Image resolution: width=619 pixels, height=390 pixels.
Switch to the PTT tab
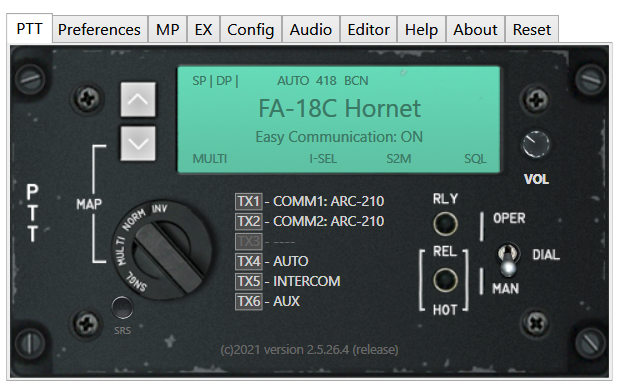coord(29,29)
